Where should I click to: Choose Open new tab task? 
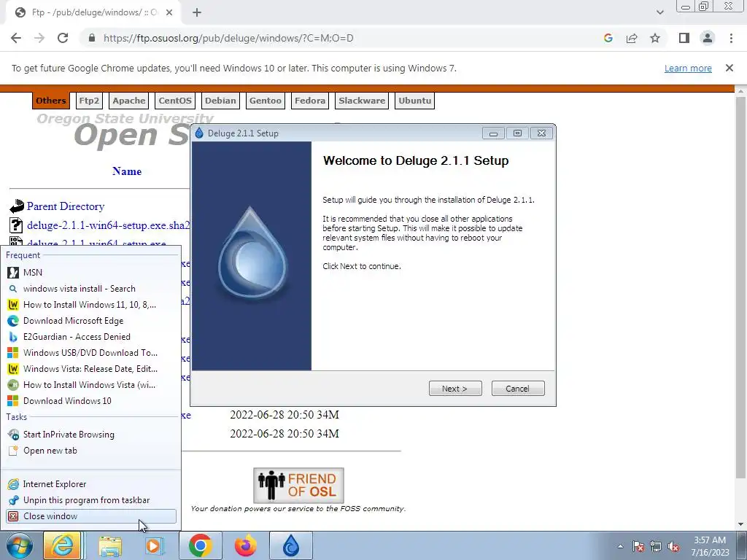click(91, 451)
